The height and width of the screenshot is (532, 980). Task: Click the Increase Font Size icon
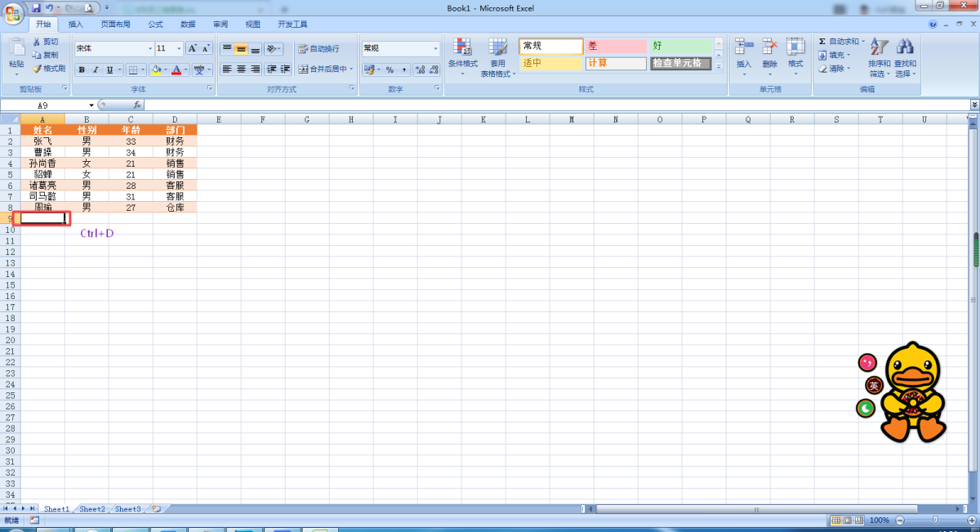point(192,48)
